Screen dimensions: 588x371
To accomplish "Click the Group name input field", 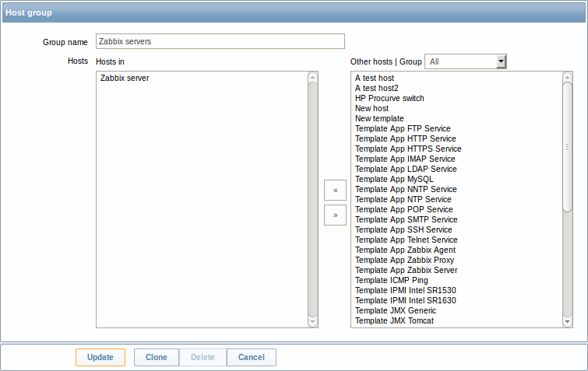I will [x=220, y=41].
